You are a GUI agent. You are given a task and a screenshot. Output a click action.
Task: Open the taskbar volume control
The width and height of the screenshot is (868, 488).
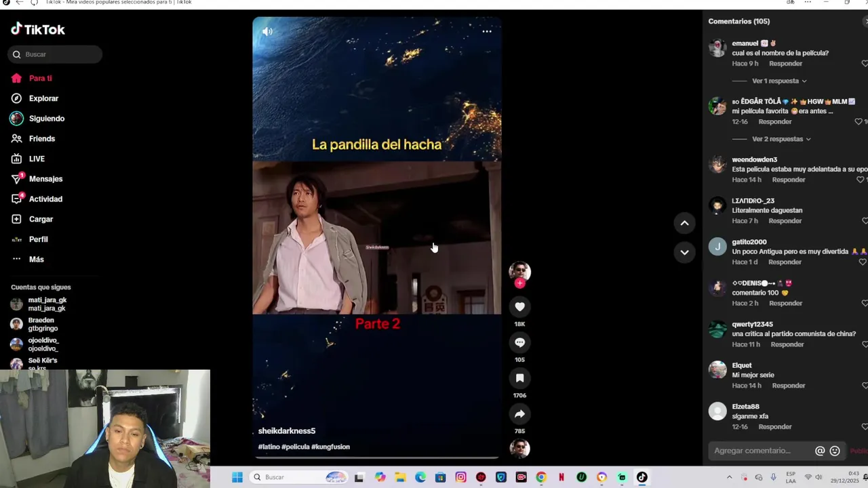click(818, 477)
